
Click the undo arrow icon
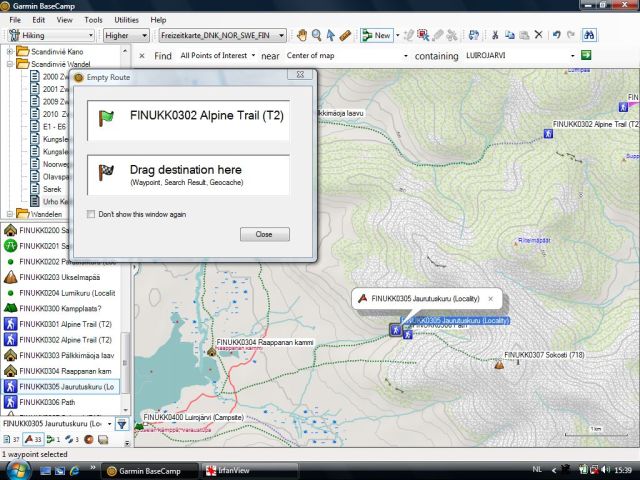(x=557, y=35)
